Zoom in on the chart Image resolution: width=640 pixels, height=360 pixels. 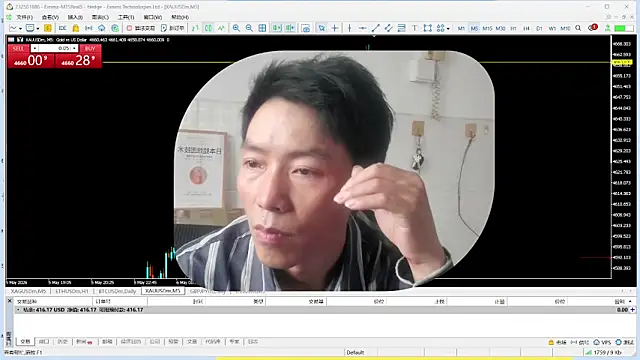tap(236, 28)
